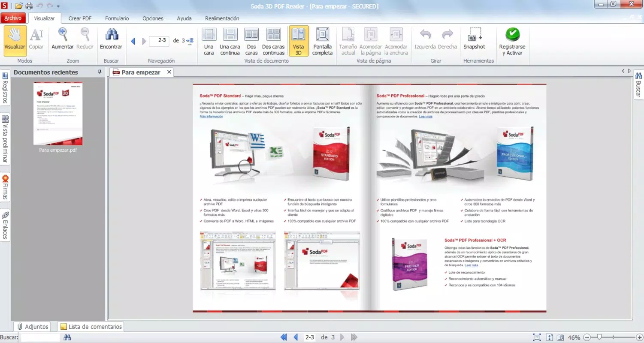Go to next page in status bar
The image size is (644, 343).
[342, 337]
